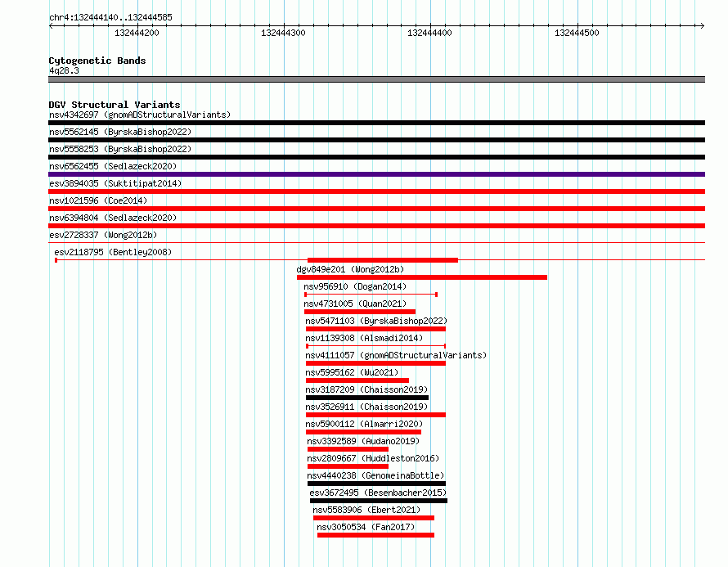728x567 pixels.
Task: Click nsv4111057 (gnomADStructuralVariants) label
Action: pos(396,355)
